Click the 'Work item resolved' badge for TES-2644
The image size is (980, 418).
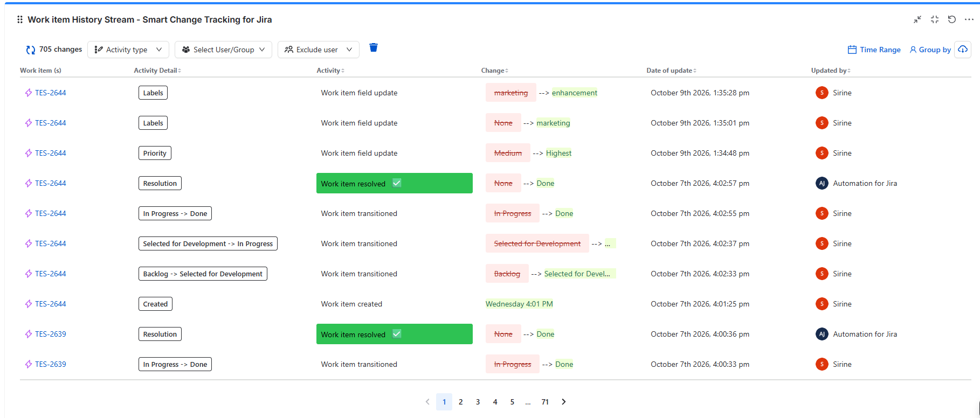395,183
